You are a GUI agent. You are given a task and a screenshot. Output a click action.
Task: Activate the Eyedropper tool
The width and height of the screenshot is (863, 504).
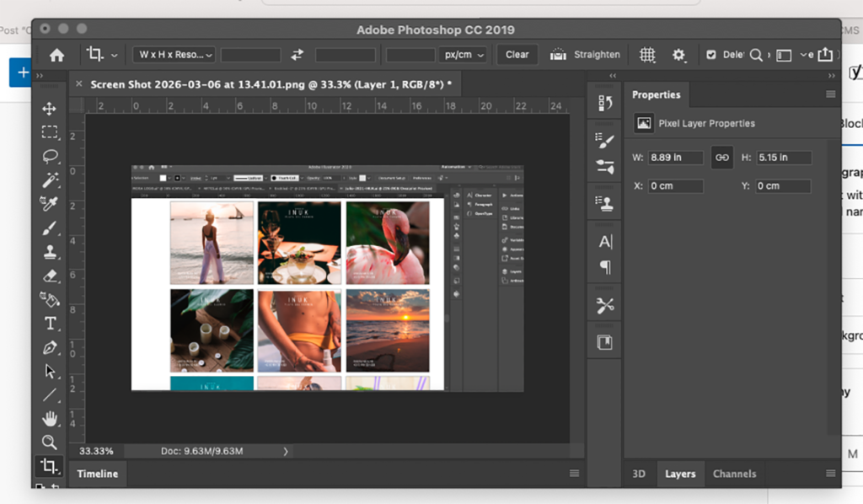pyautogui.click(x=50, y=204)
